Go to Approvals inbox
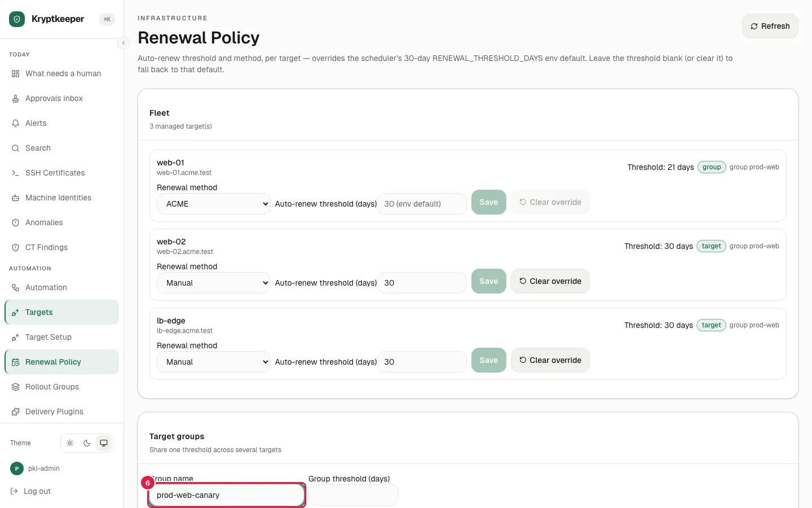 62,98
